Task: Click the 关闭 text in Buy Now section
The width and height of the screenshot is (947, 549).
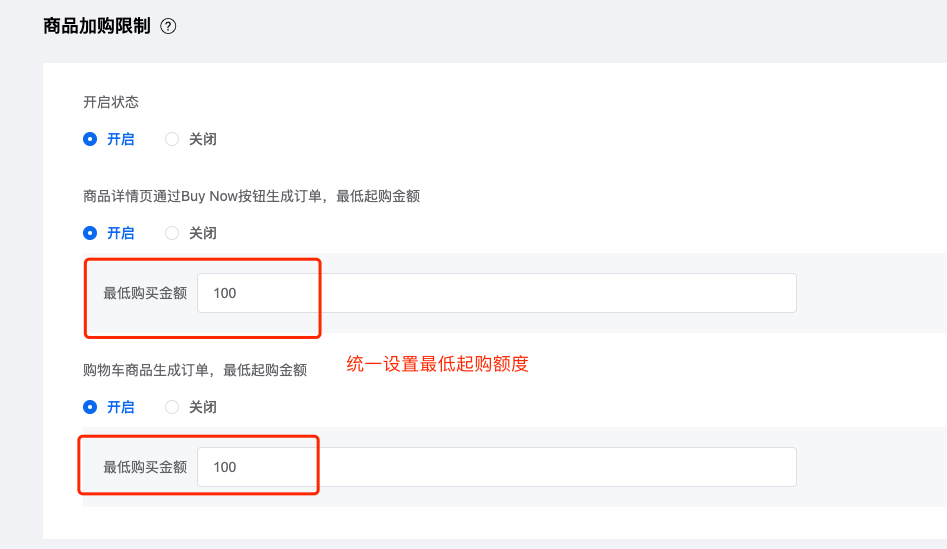Action: [203, 233]
